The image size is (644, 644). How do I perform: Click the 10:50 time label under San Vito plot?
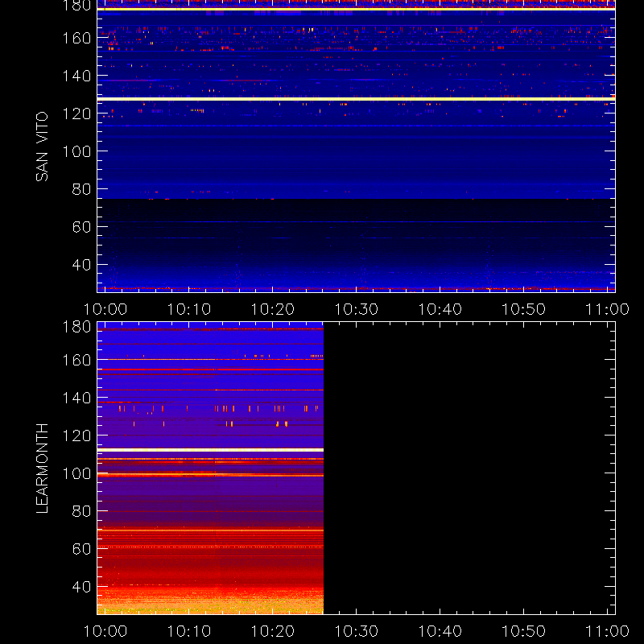click(x=524, y=309)
